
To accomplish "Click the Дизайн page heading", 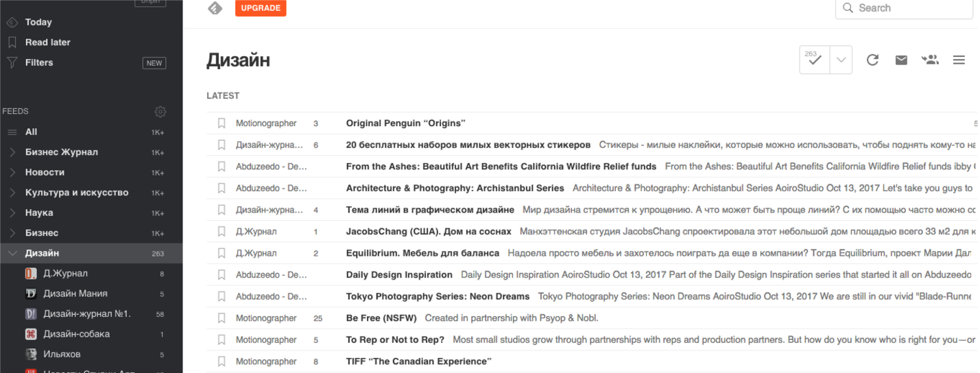I will tap(238, 60).
